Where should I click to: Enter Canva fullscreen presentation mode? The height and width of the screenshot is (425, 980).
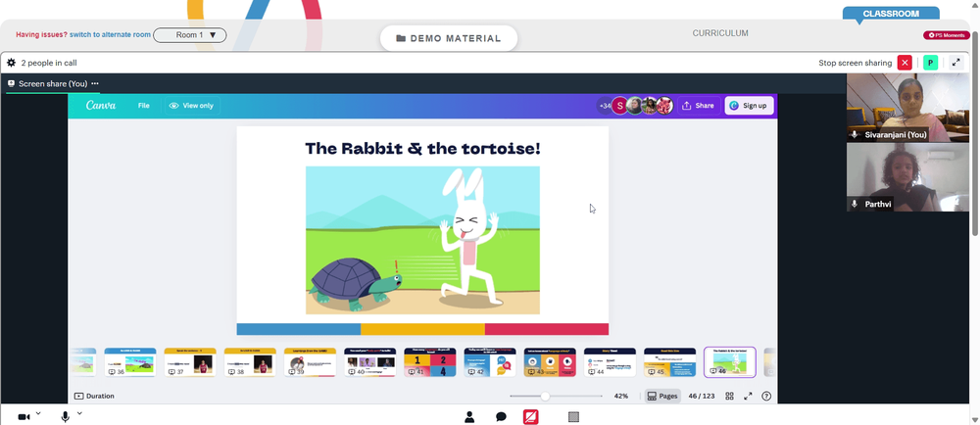[x=748, y=396]
